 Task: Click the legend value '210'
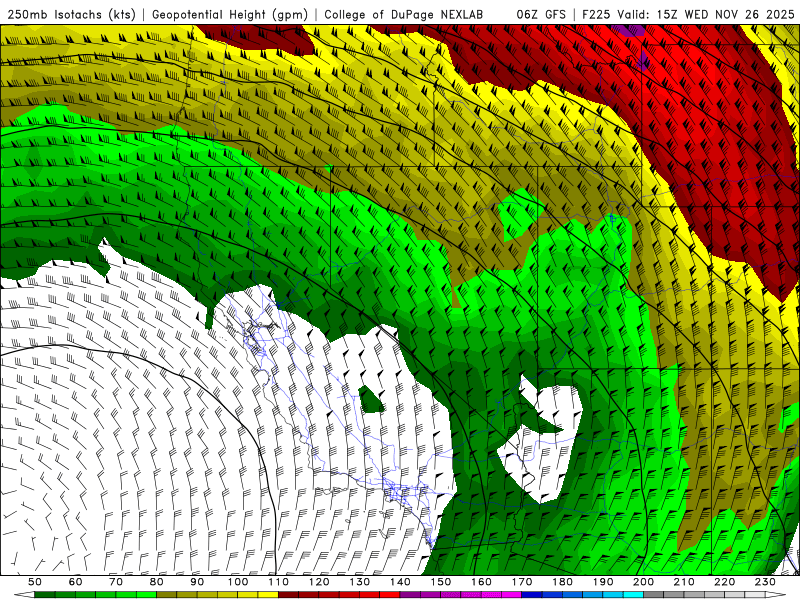point(684,582)
